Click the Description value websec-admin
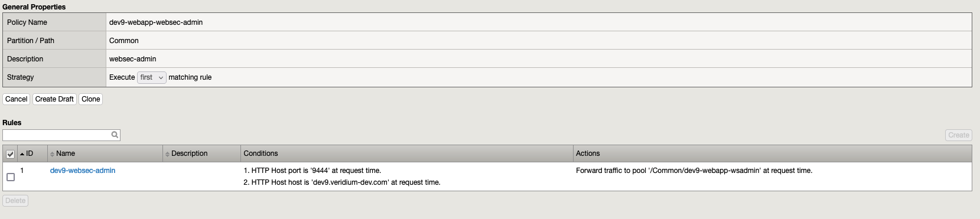 pos(133,59)
